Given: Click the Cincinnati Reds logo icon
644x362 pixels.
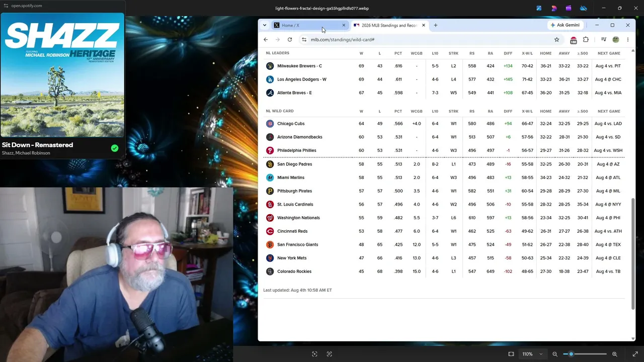Looking at the screenshot, I should click(x=270, y=231).
